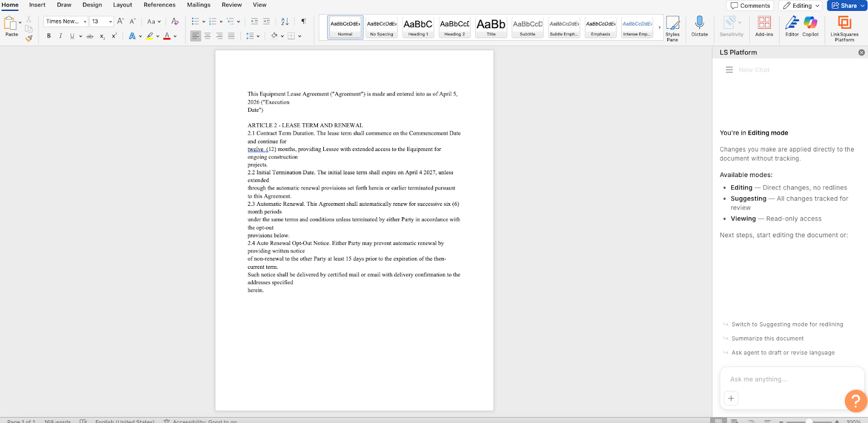Screen dimensions: 868x423
Task: Switch to the References tab
Action: tap(159, 5)
